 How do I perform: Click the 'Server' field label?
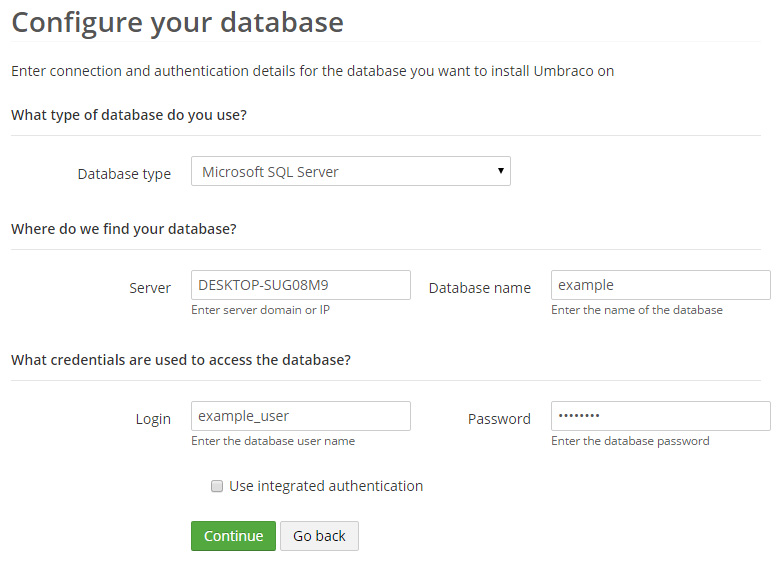(x=150, y=288)
